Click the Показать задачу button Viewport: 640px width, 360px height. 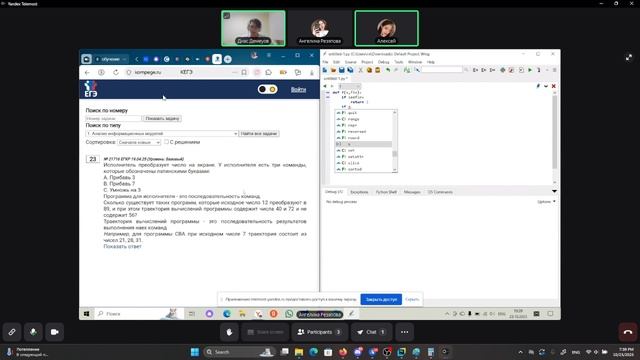[x=162, y=118]
